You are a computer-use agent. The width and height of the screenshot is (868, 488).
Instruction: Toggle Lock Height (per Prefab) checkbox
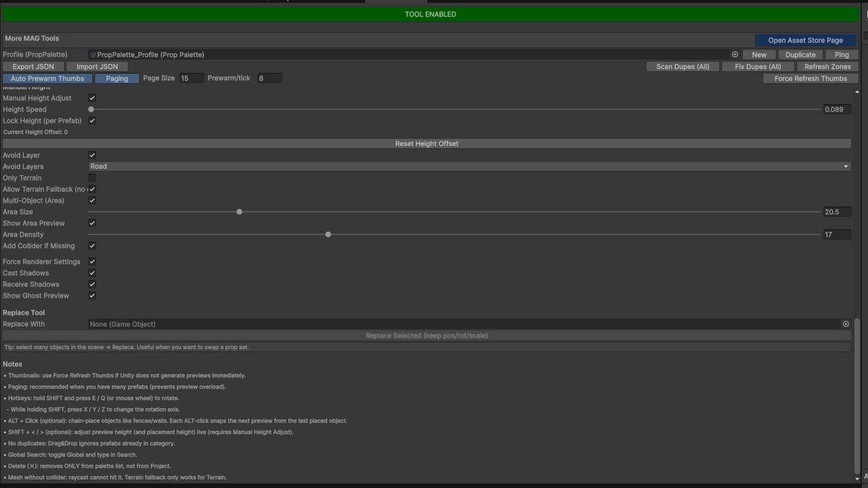point(92,121)
